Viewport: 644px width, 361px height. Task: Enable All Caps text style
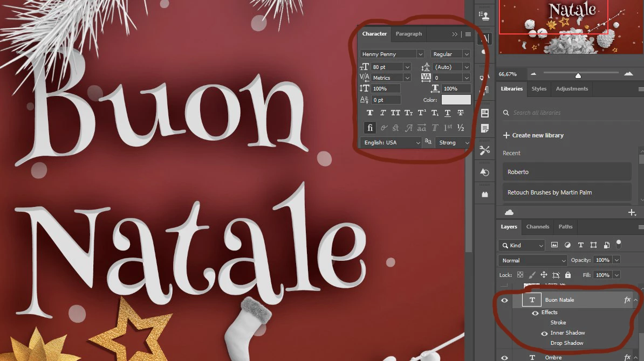395,113
